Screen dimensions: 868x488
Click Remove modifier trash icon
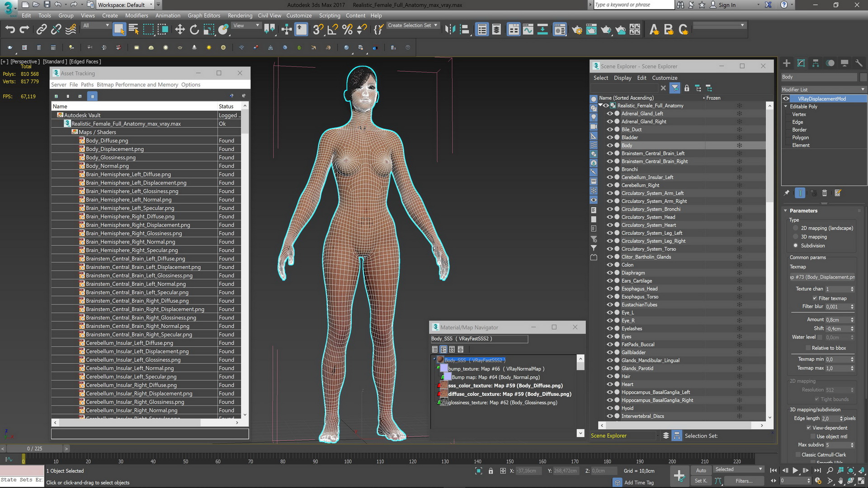tap(824, 193)
